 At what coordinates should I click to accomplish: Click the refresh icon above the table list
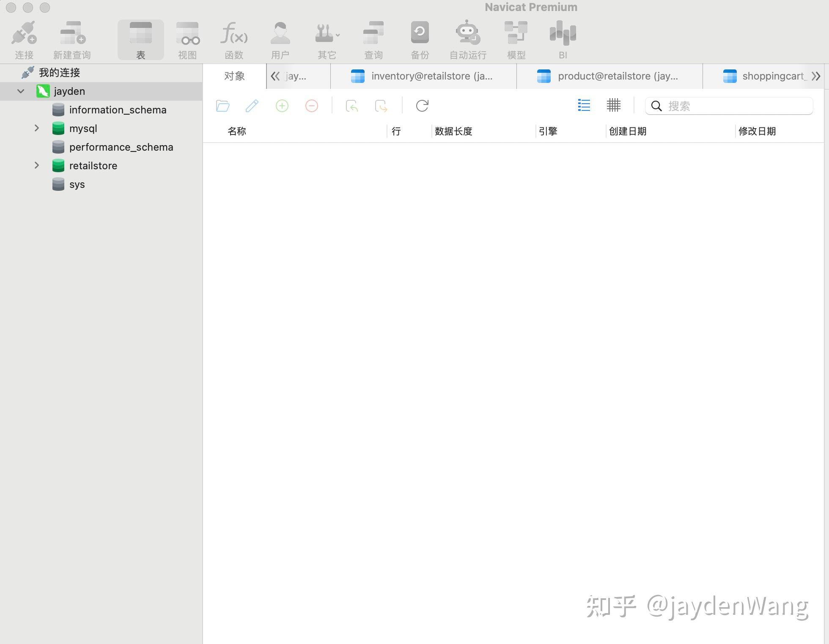pos(422,106)
